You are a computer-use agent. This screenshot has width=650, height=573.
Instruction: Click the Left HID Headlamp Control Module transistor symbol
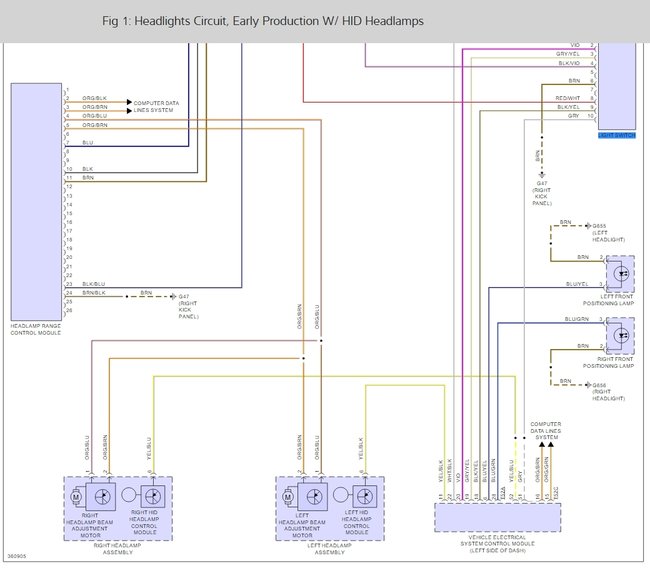(365, 496)
